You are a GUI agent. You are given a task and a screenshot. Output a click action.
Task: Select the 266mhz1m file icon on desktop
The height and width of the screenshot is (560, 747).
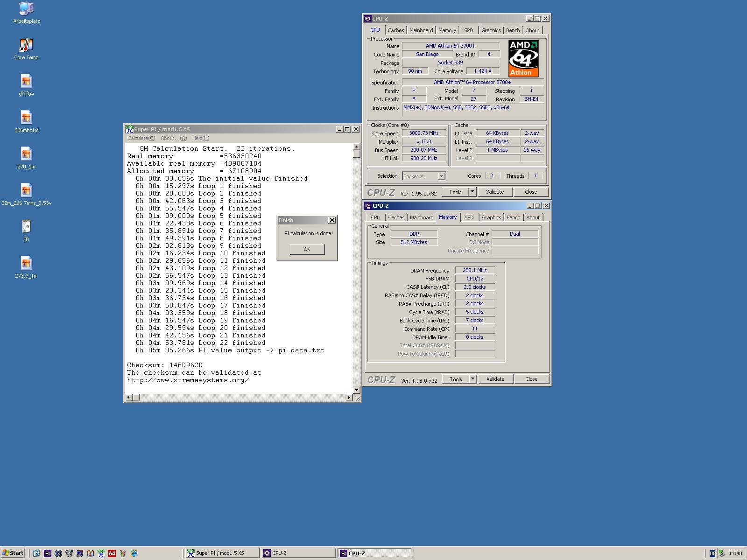(x=26, y=122)
